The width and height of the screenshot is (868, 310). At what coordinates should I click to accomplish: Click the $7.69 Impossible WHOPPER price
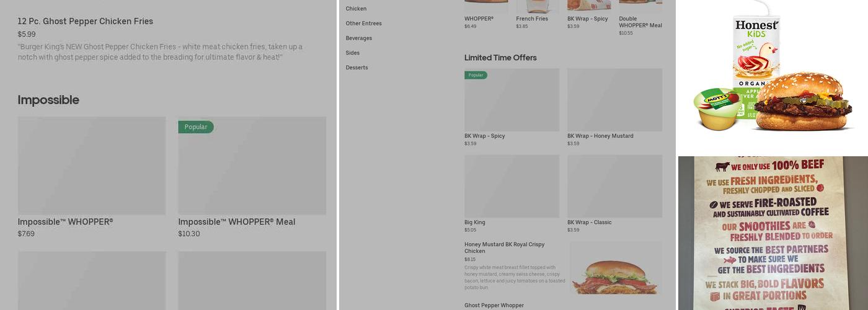click(26, 234)
